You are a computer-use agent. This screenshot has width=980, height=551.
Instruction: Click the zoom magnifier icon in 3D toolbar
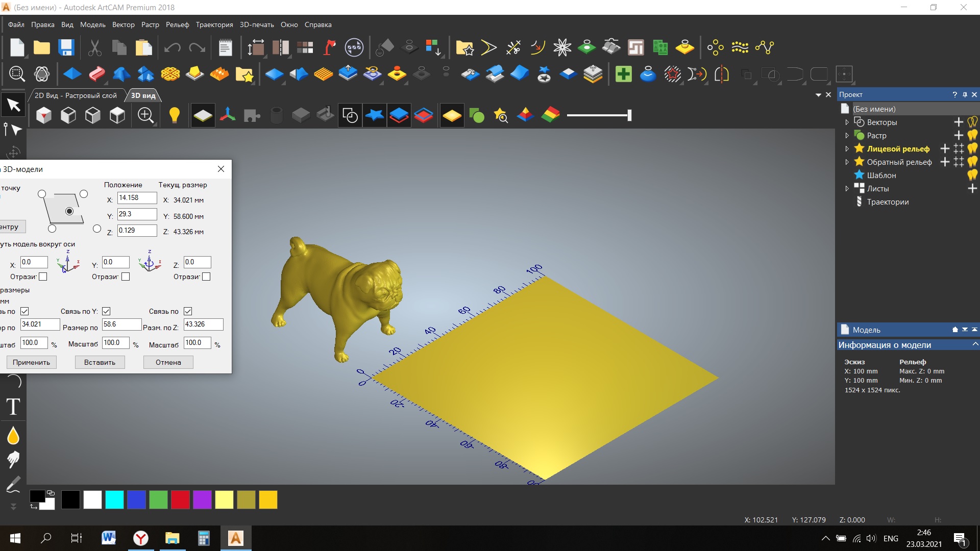point(146,115)
